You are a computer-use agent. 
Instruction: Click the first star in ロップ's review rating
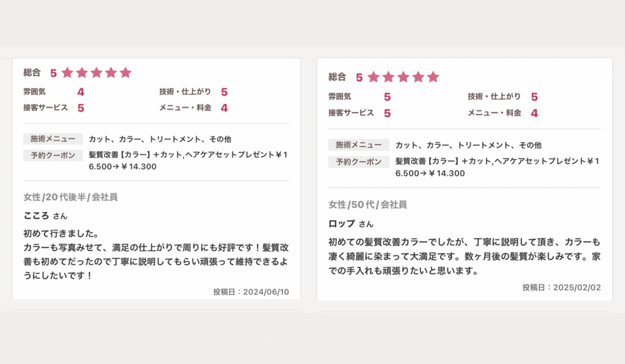pos(374,77)
